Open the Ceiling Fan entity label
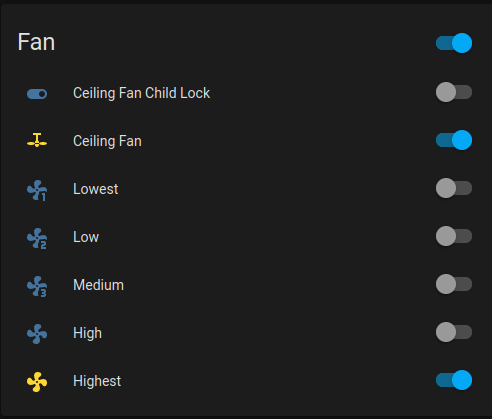The height and width of the screenshot is (419, 492). click(x=107, y=141)
